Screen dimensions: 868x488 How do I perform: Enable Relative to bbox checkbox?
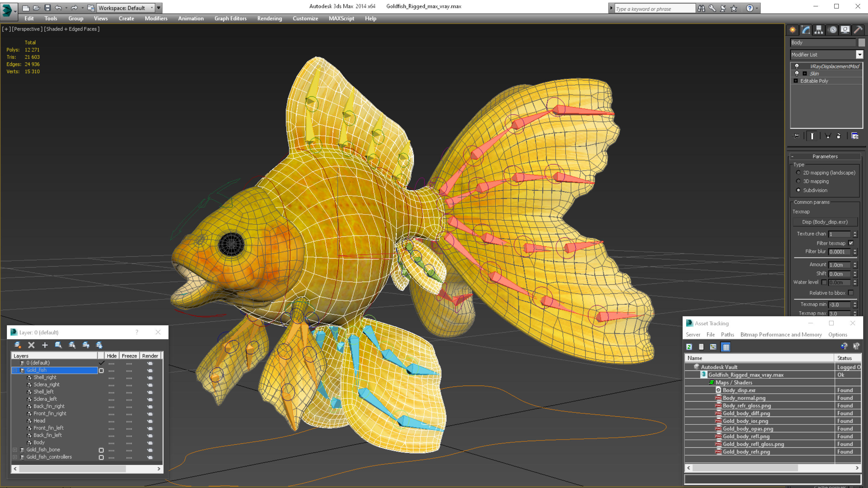(x=851, y=293)
